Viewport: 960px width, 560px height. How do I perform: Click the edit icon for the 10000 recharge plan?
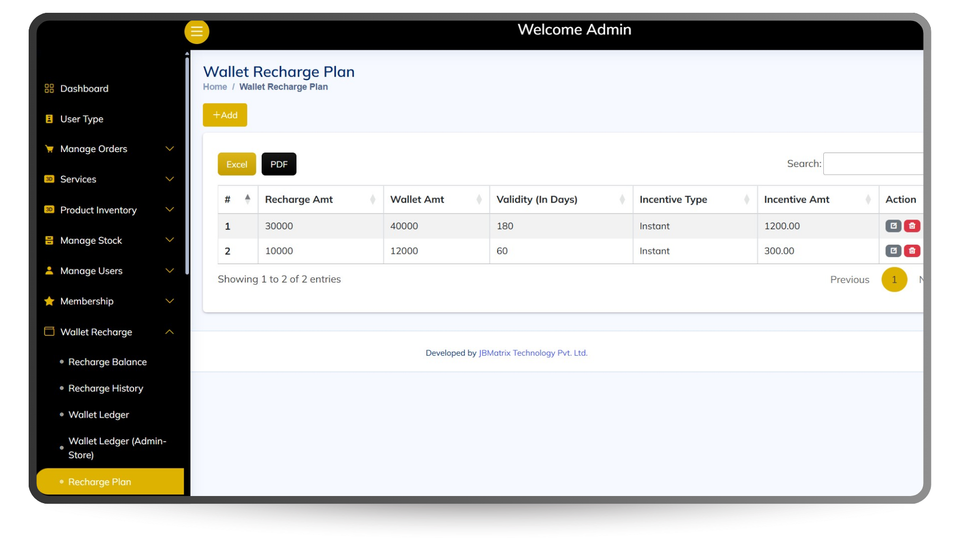893,251
